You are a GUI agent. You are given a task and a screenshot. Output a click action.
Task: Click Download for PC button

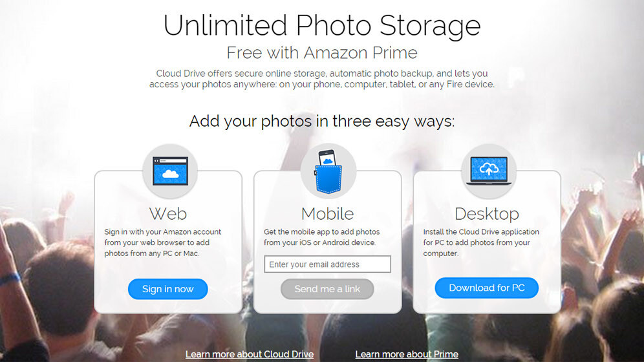[487, 288]
